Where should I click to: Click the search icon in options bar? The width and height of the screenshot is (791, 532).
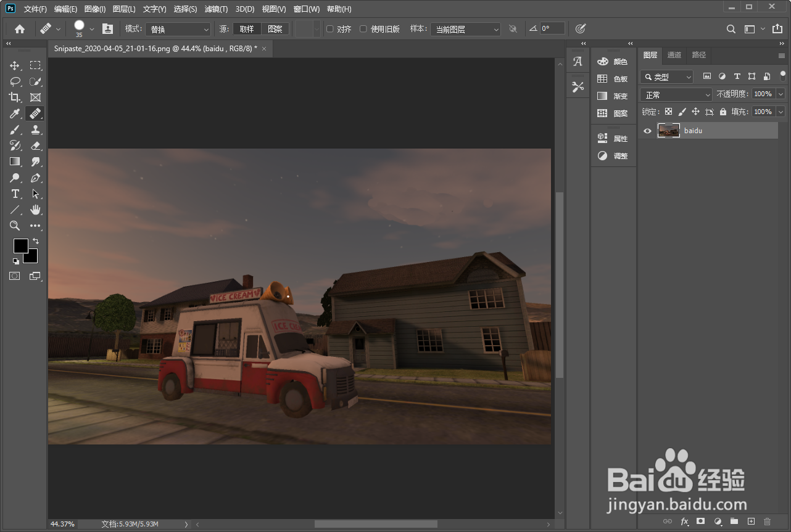click(731, 29)
